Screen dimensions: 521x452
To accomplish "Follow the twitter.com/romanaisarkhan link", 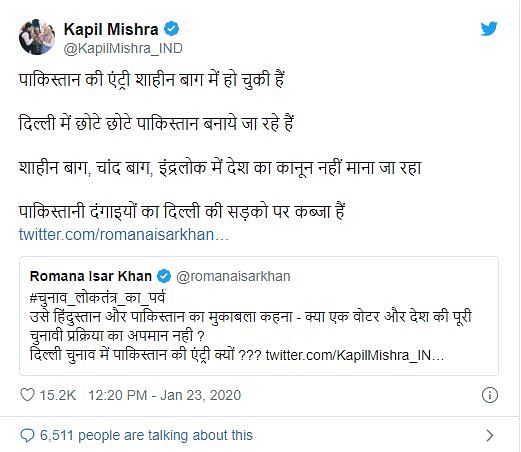I will point(124,234).
